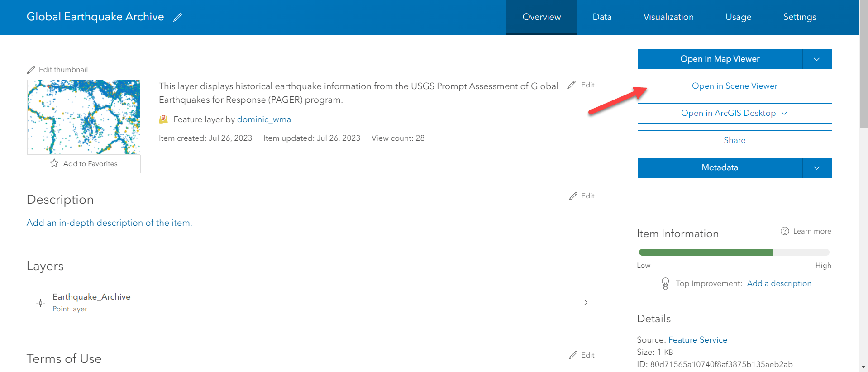Viewport: 868px width, 372px height.
Task: Click Edit next to the Description heading
Action: 582,196
